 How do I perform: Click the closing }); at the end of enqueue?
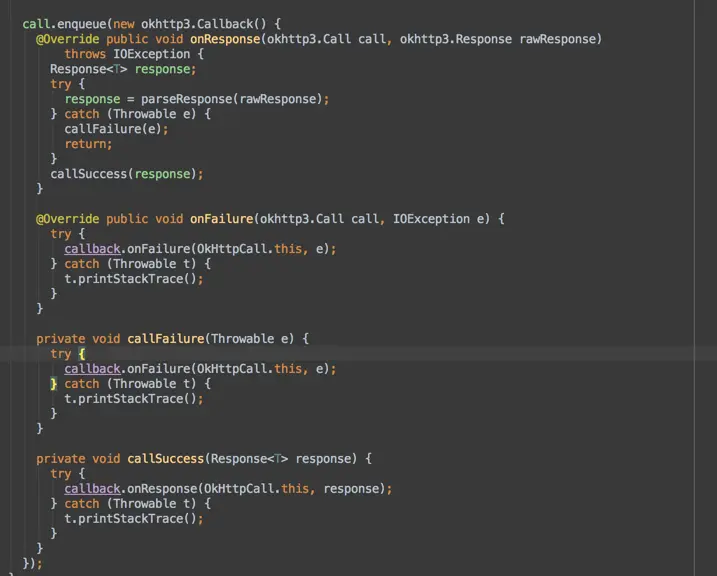[32, 563]
